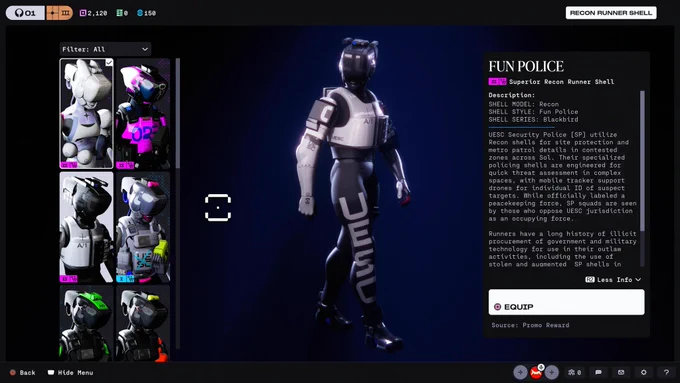The width and height of the screenshot is (680, 383).
Task: Select the Fun Police white vest thumbnail
Action: pyautogui.click(x=86, y=227)
